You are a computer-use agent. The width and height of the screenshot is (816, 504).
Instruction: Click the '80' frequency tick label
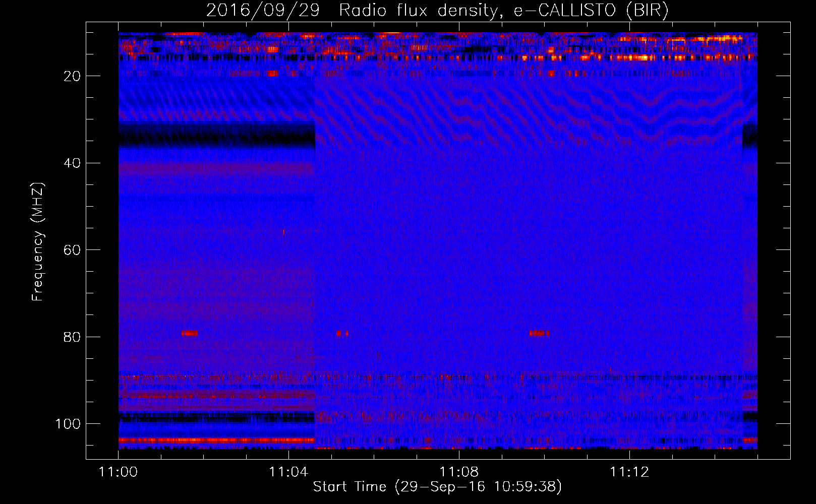72,337
